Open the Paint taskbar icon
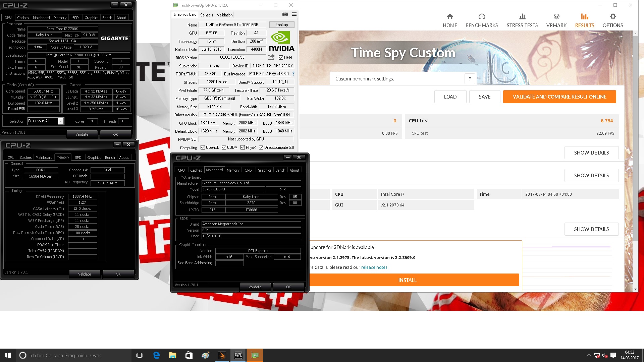 [205, 355]
